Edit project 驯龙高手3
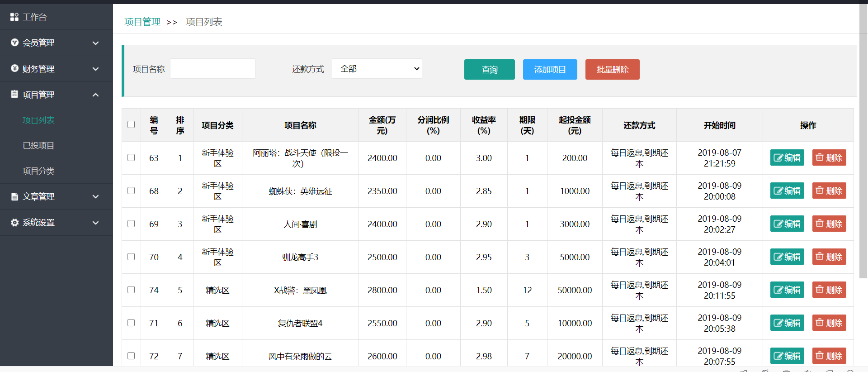Viewport: 868px width, 372px height. click(x=787, y=257)
